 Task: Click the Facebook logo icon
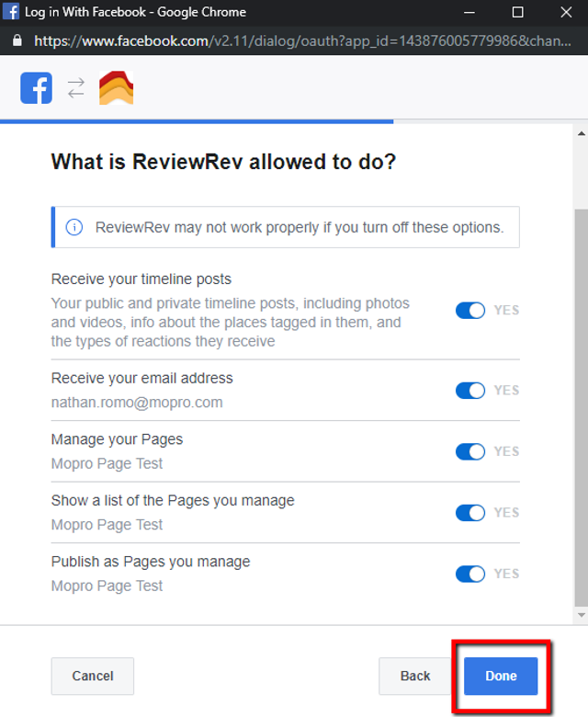click(36, 88)
